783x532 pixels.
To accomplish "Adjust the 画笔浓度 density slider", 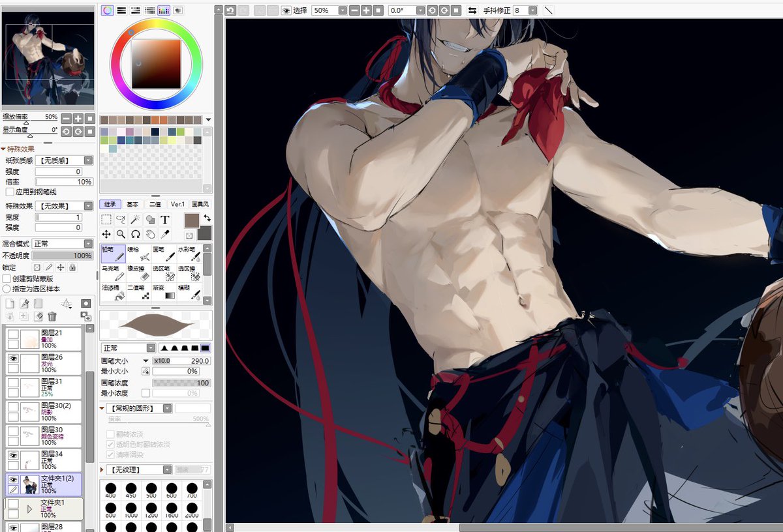I will coord(181,383).
